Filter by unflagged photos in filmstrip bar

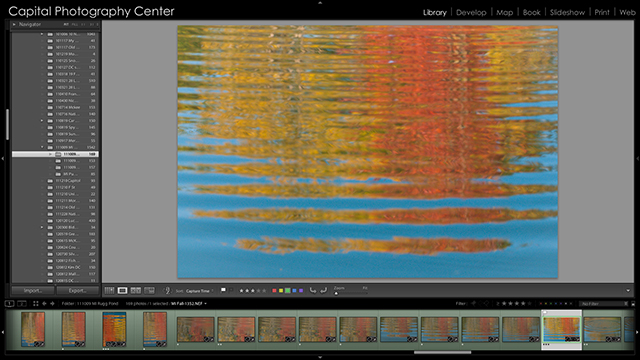pos(480,303)
